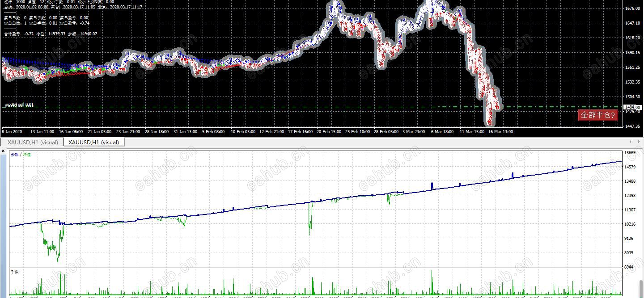The image size is (644, 298).
Task: Select the active second XAUUSD,H1 (visual) tab
Action: (94, 142)
